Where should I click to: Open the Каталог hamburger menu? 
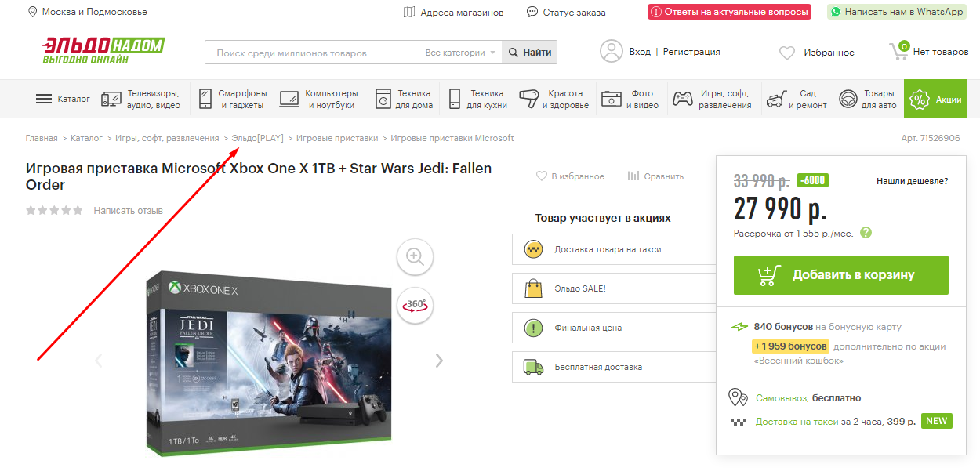[63, 99]
